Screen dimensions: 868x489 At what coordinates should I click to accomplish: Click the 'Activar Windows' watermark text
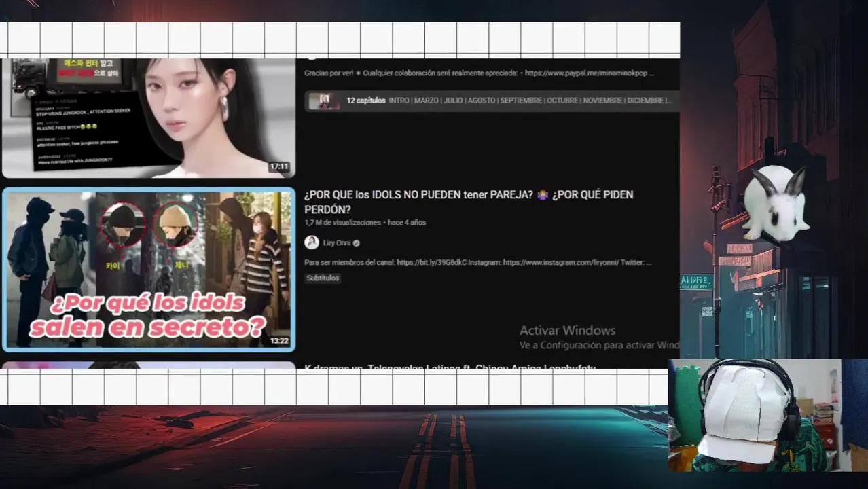[x=567, y=331]
